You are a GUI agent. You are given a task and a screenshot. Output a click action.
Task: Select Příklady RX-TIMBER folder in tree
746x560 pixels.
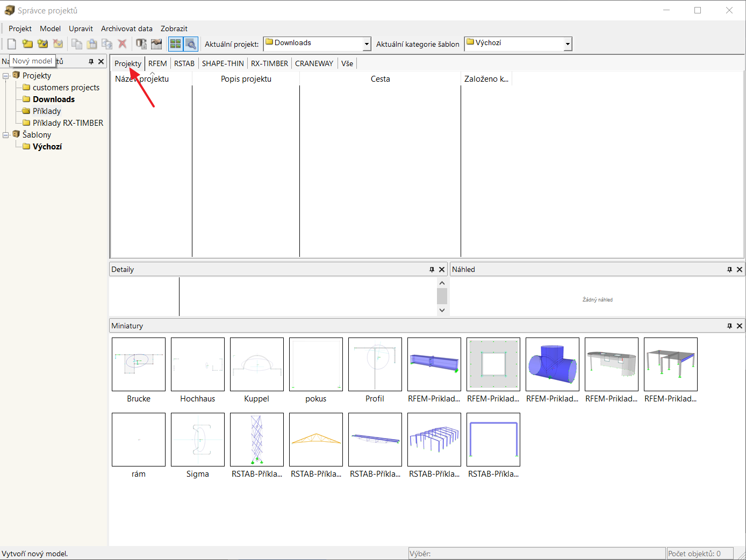[x=68, y=123]
